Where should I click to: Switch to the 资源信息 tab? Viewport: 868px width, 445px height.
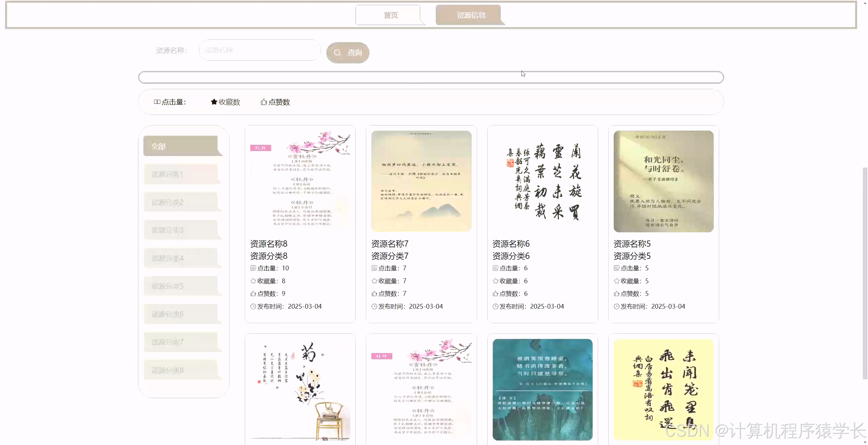click(x=471, y=15)
